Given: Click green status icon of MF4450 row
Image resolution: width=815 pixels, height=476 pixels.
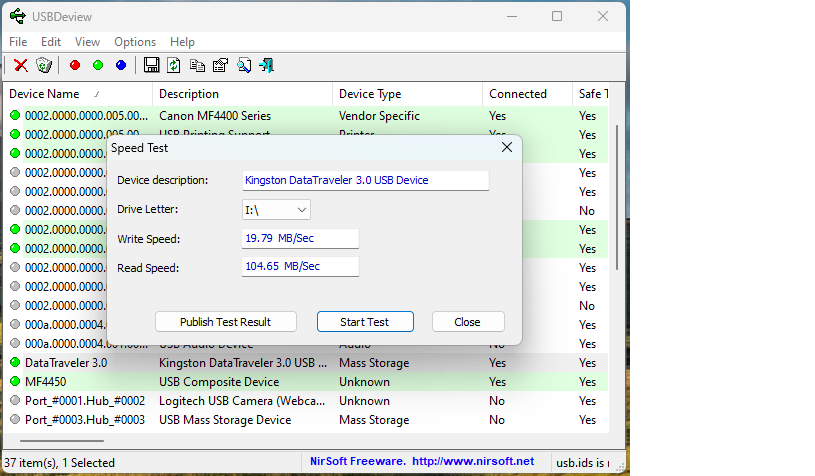Looking at the screenshot, I should pos(15,381).
